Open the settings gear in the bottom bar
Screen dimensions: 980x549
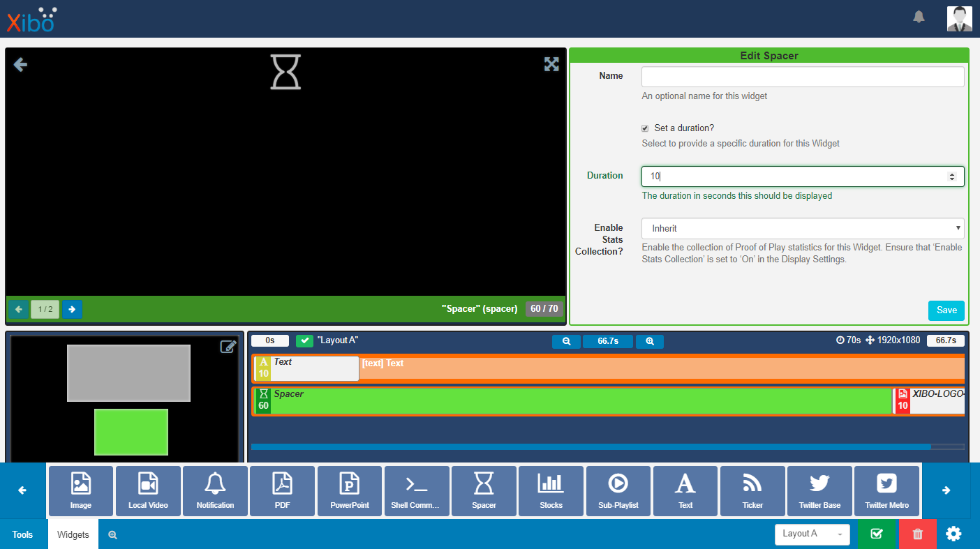point(953,534)
